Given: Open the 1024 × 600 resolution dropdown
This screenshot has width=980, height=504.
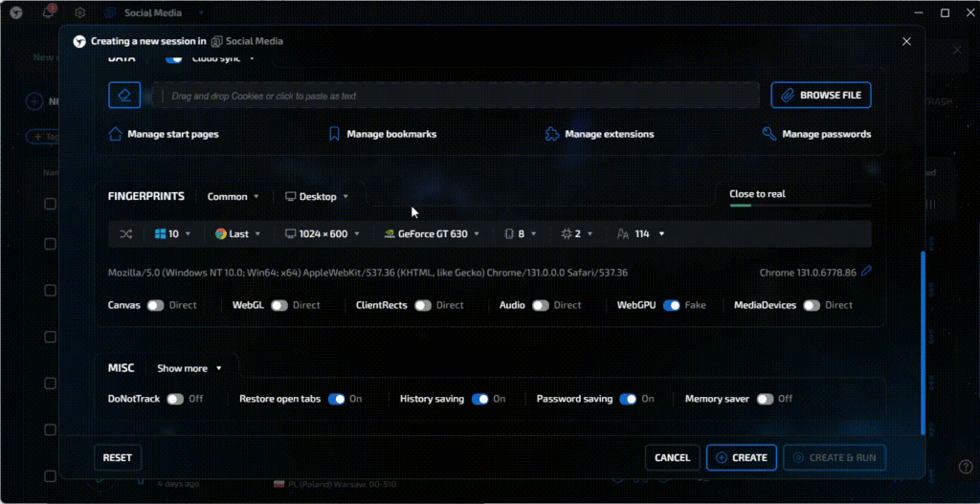Looking at the screenshot, I should (x=323, y=233).
